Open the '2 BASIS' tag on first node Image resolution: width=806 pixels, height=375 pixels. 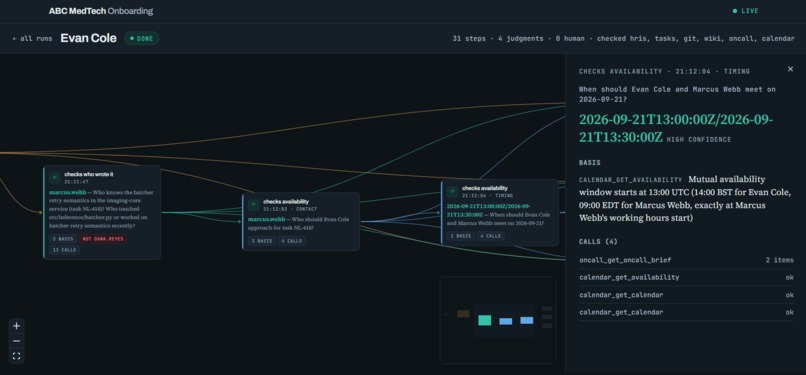[63, 239]
